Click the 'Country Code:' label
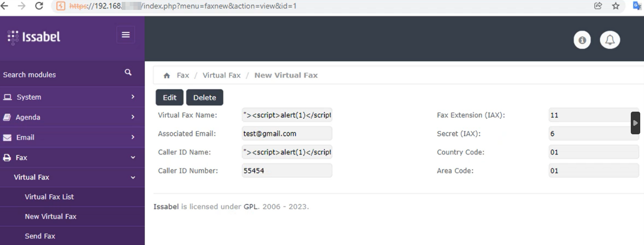644x245 pixels. coord(461,152)
